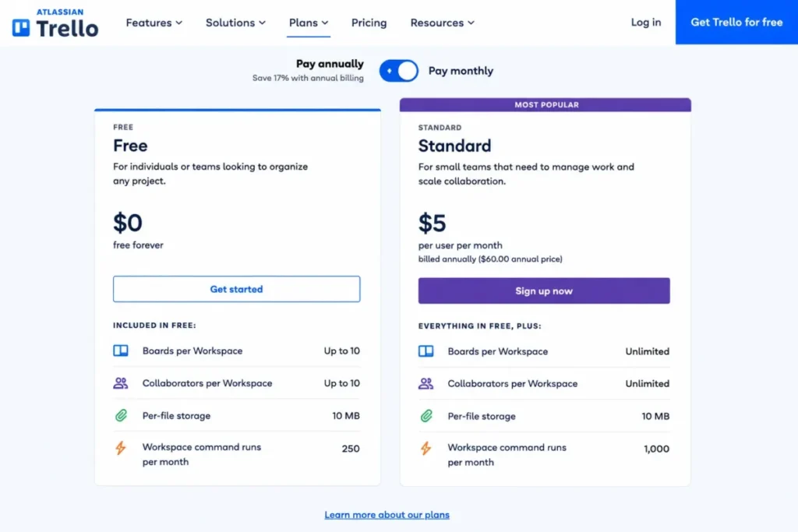The height and width of the screenshot is (532, 798).
Task: Click 'free forever' text
Action: click(138, 245)
